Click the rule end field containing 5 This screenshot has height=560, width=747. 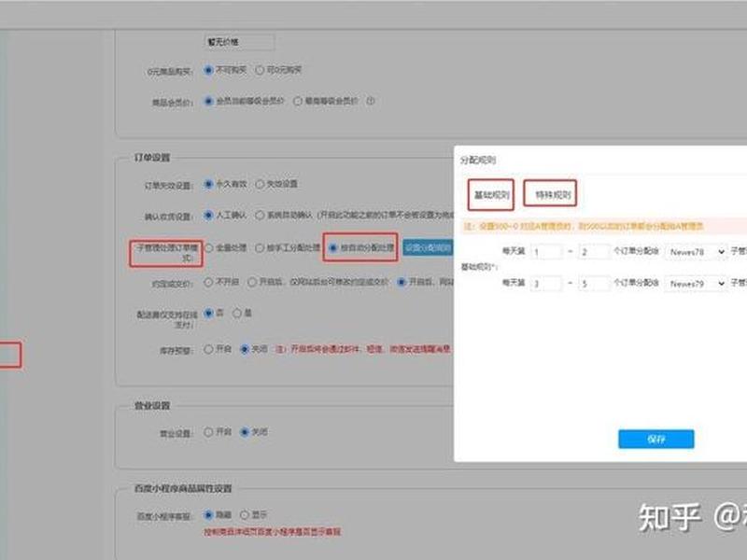(x=594, y=284)
